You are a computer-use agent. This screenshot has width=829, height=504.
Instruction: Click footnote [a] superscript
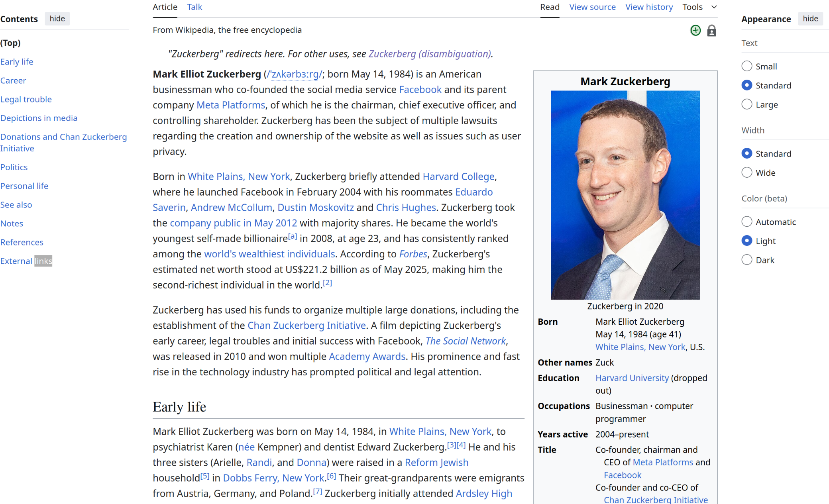293,236
